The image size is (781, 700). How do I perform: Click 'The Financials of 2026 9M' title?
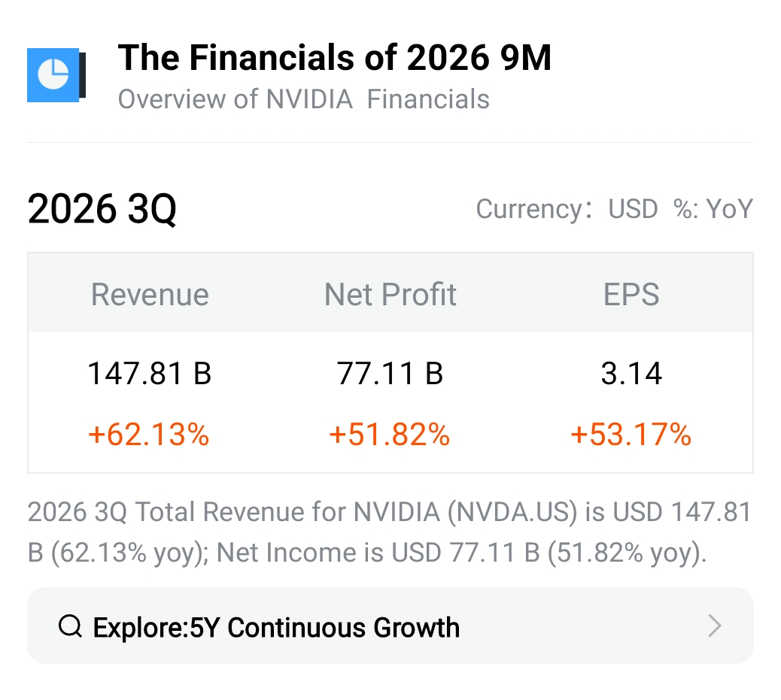334,59
